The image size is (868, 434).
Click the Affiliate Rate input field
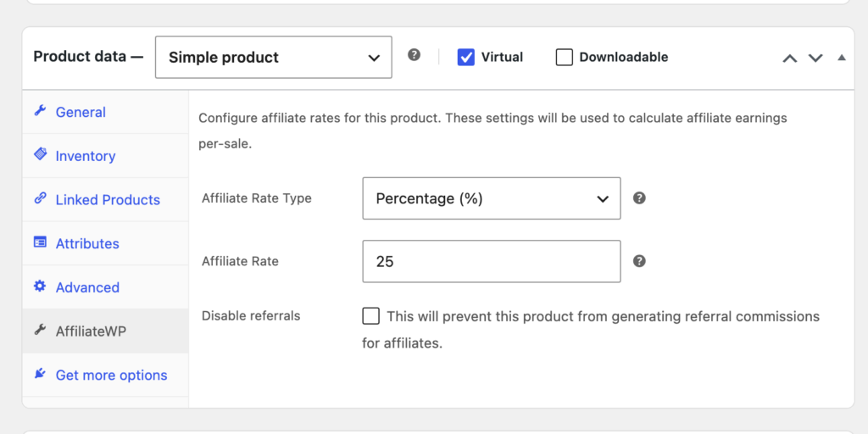[x=492, y=261]
